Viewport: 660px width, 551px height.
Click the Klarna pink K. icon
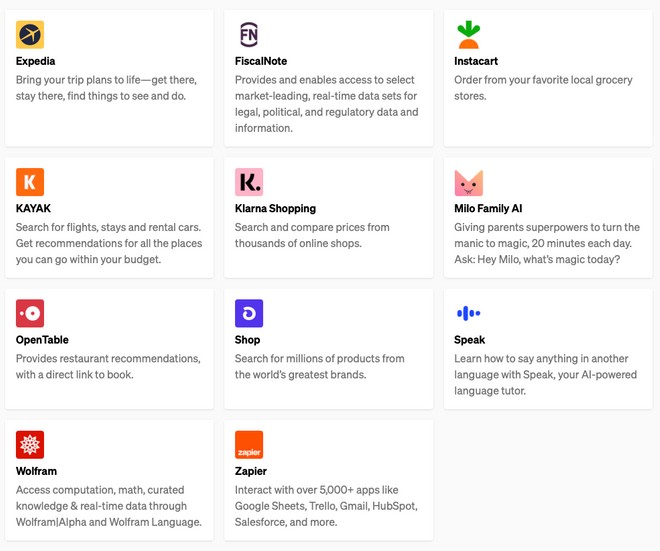tap(249, 182)
